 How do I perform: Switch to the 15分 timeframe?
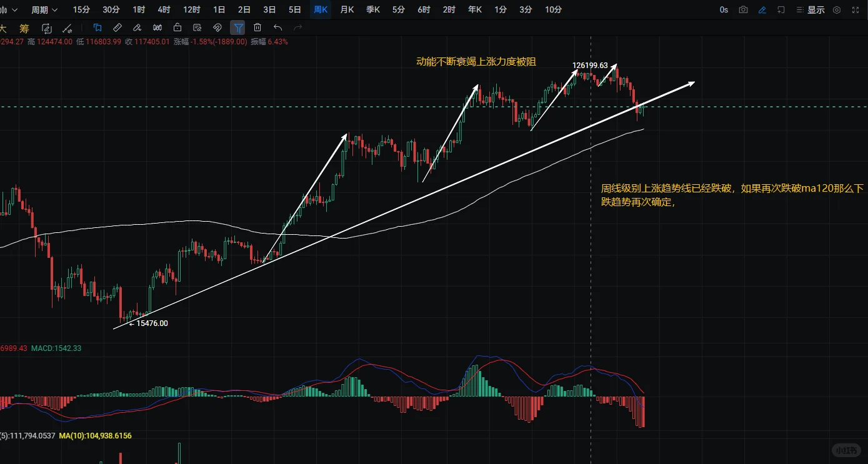tap(81, 9)
